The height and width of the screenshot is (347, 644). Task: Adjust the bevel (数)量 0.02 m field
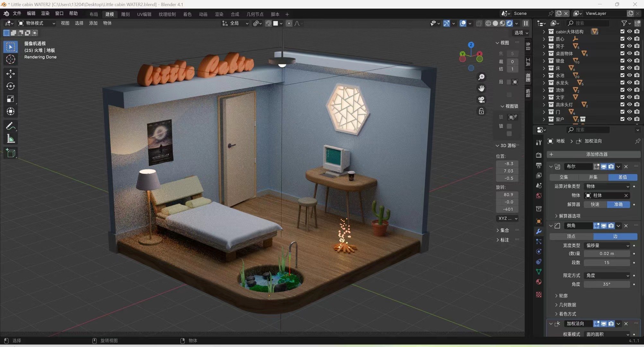pyautogui.click(x=607, y=254)
